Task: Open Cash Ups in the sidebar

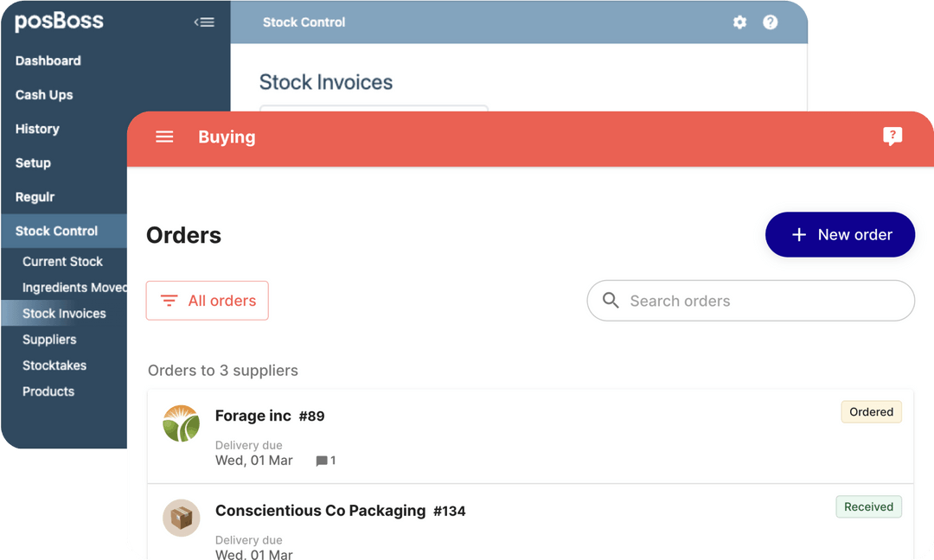Action: (x=44, y=95)
